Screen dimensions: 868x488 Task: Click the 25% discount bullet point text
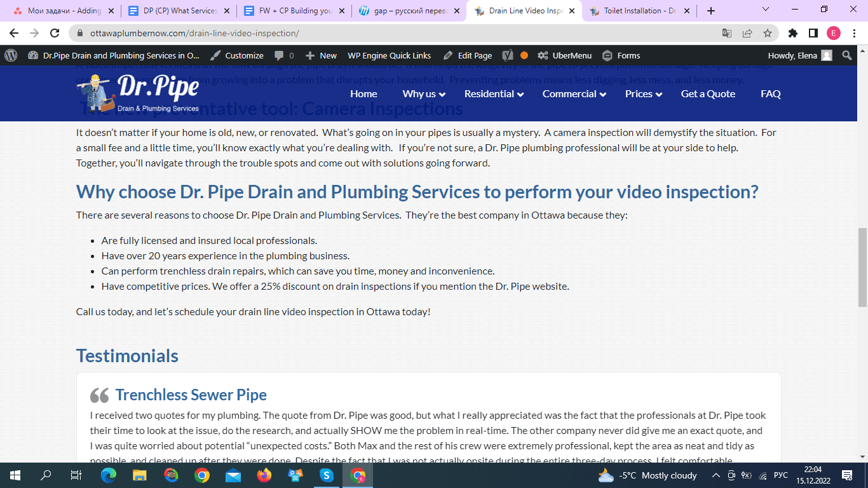pos(335,286)
